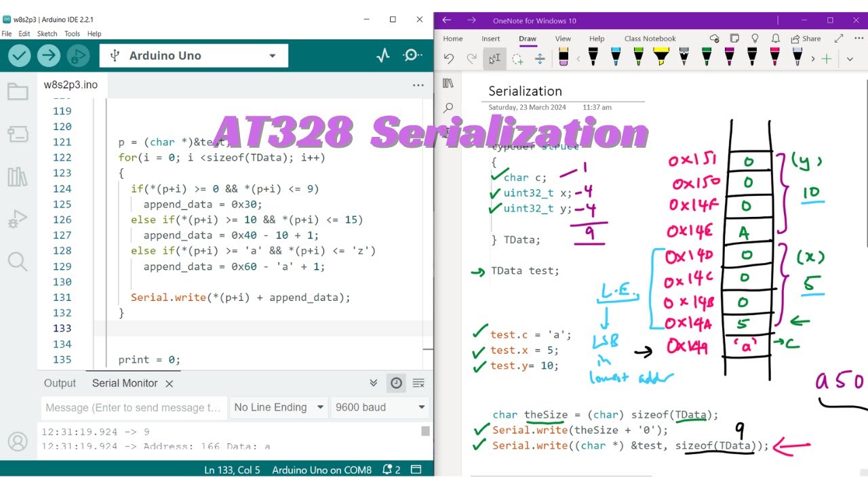Open the Help tab in OneNote
The height and width of the screenshot is (488, 868).
[597, 39]
